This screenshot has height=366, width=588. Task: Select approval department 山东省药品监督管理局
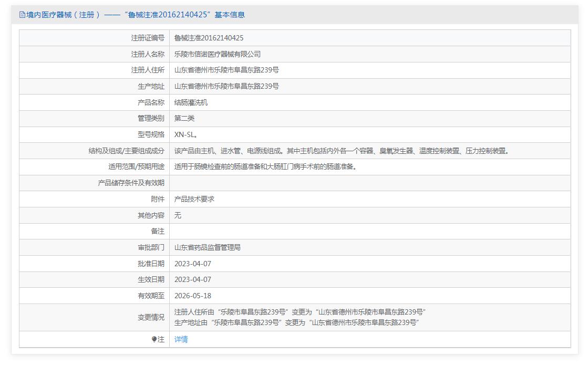coord(208,247)
